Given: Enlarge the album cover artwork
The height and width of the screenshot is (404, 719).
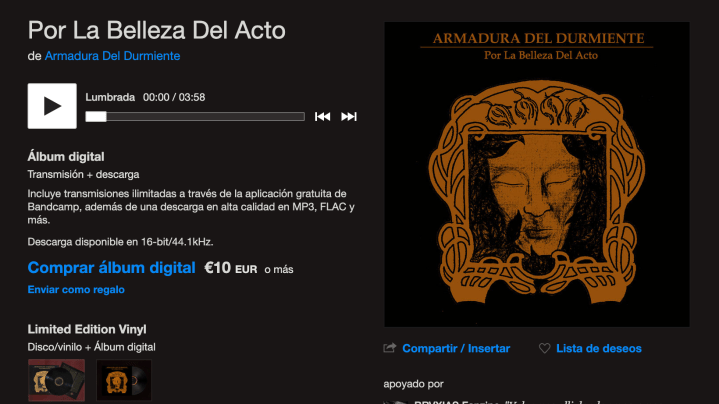Looking at the screenshot, I should [x=536, y=174].
